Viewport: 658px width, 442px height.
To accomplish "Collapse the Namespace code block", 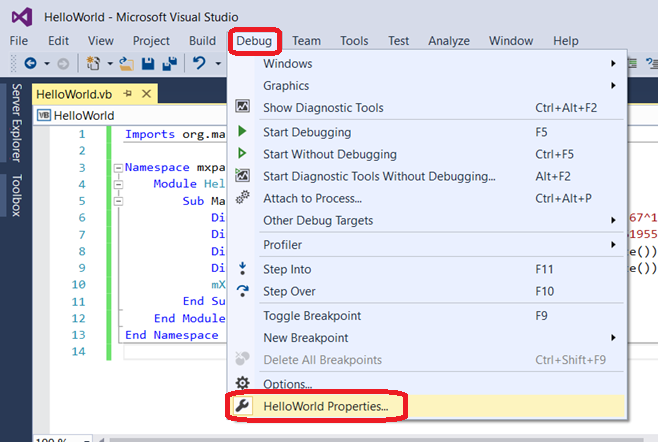I will (119, 168).
